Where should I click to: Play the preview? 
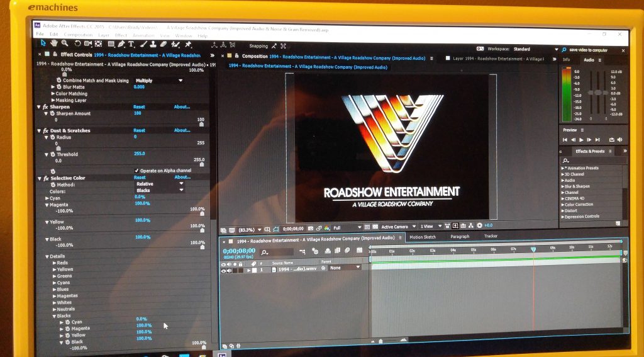(x=581, y=140)
